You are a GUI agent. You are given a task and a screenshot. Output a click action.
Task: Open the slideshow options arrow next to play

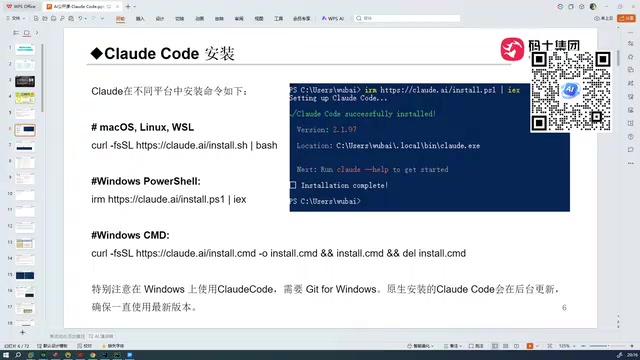(537, 346)
